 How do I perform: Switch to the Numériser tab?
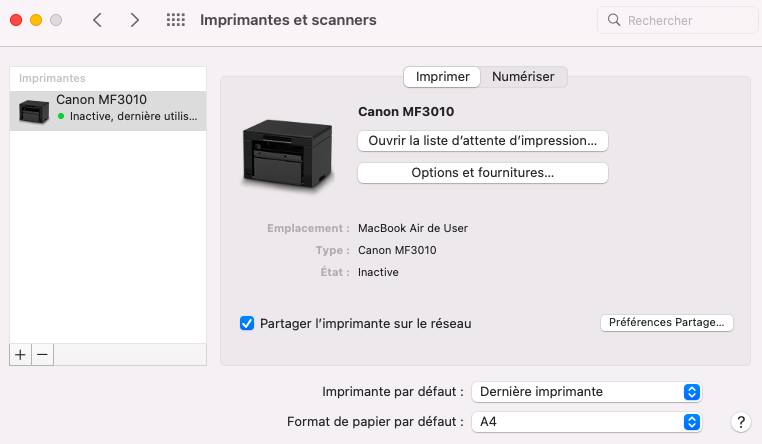click(x=525, y=76)
